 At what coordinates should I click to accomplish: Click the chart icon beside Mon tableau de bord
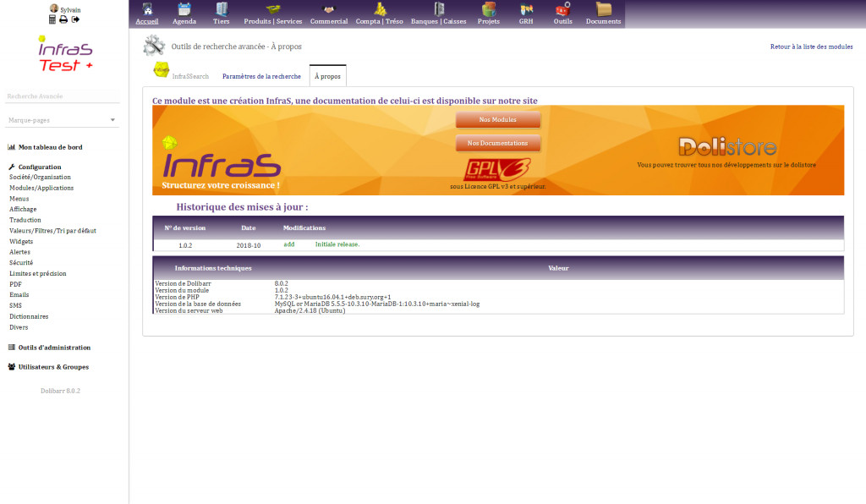[x=11, y=147]
